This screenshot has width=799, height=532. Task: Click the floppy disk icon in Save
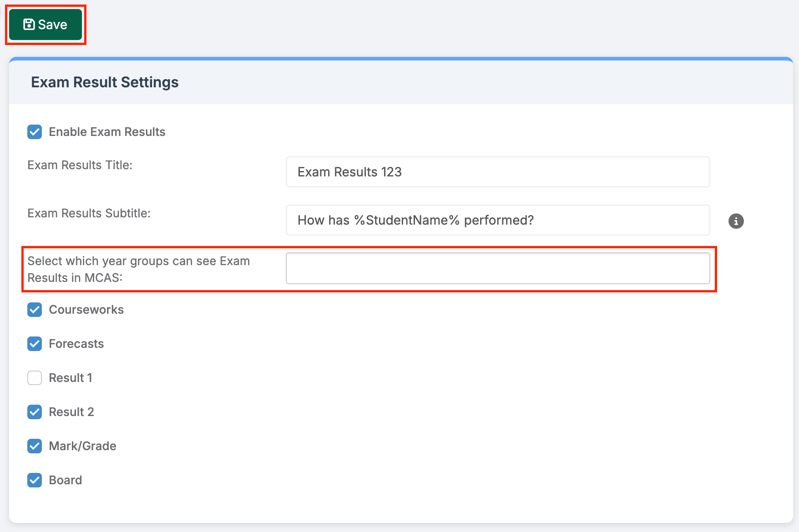(29, 25)
